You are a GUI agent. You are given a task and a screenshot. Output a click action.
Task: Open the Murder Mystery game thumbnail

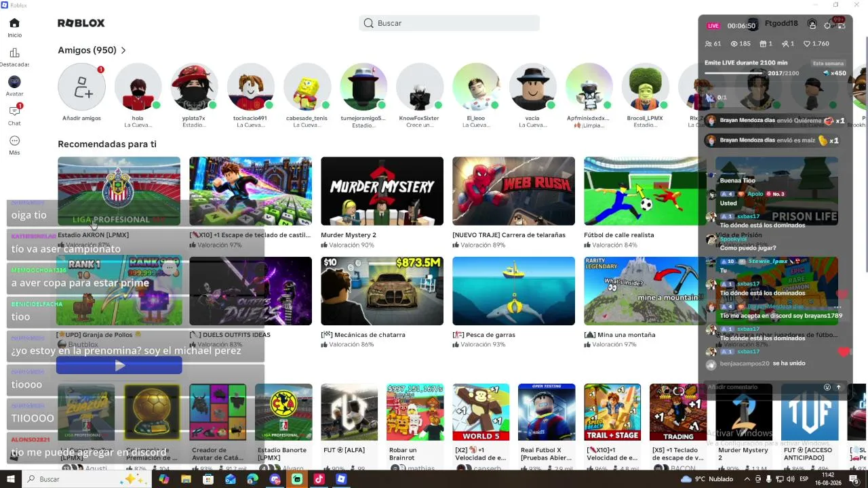382,191
